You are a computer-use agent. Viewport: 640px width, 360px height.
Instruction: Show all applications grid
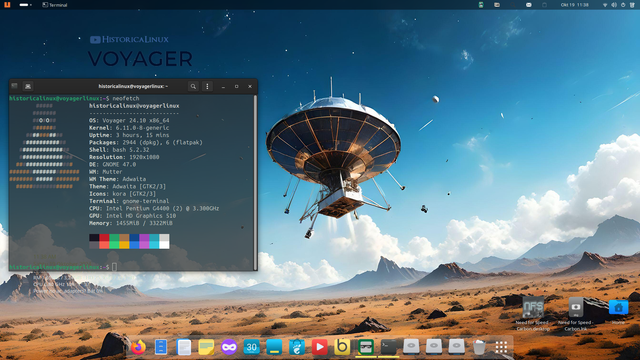[x=501, y=347]
